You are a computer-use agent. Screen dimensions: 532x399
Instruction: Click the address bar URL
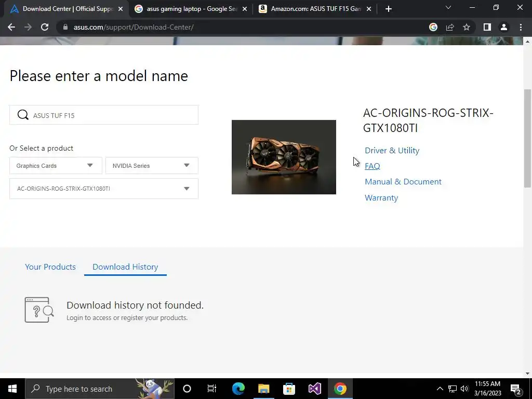(x=134, y=27)
